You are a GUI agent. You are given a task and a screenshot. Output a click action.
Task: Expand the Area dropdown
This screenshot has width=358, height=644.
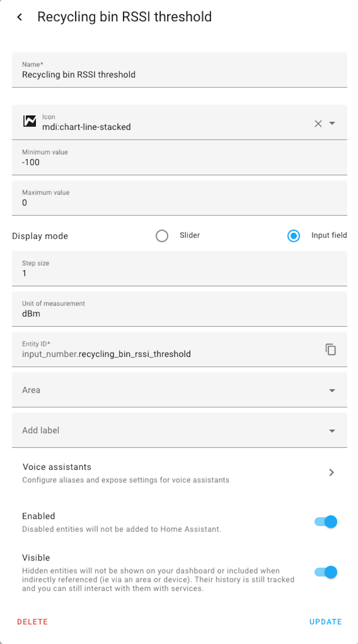(x=332, y=391)
